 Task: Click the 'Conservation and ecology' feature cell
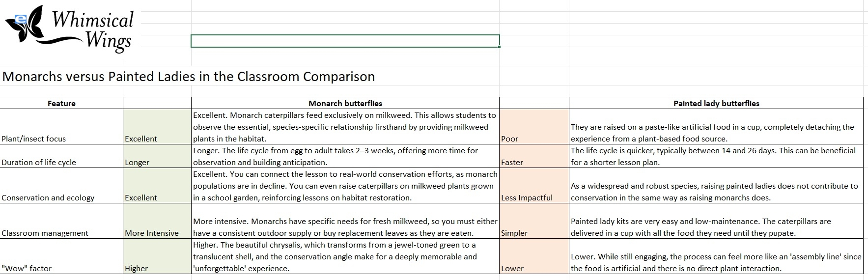pos(61,186)
